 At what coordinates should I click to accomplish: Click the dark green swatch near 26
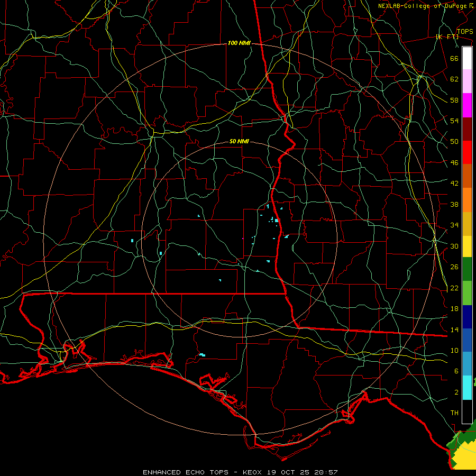point(467,269)
